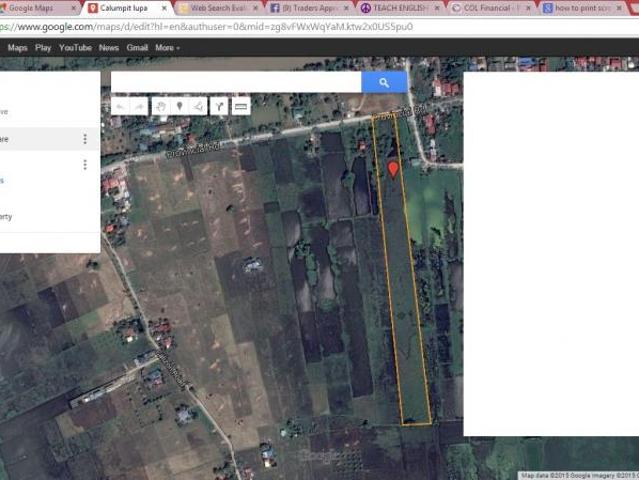The image size is (639, 480).
Task: Open Gmail in the Google bar
Action: pyautogui.click(x=137, y=48)
